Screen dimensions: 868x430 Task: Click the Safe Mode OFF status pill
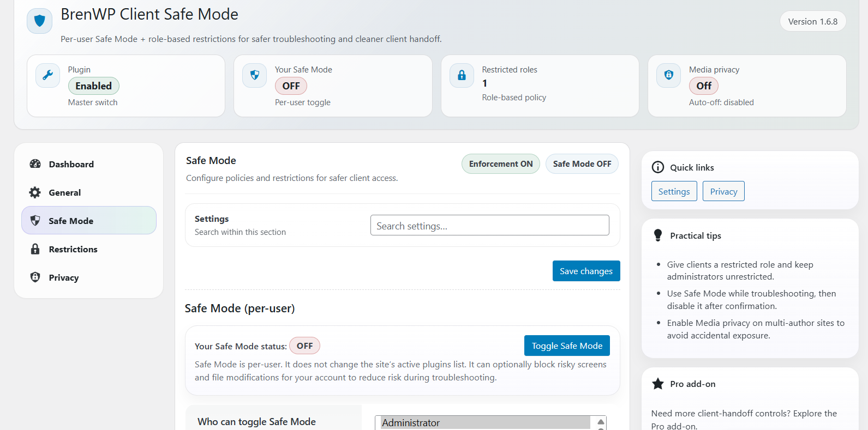pos(582,164)
